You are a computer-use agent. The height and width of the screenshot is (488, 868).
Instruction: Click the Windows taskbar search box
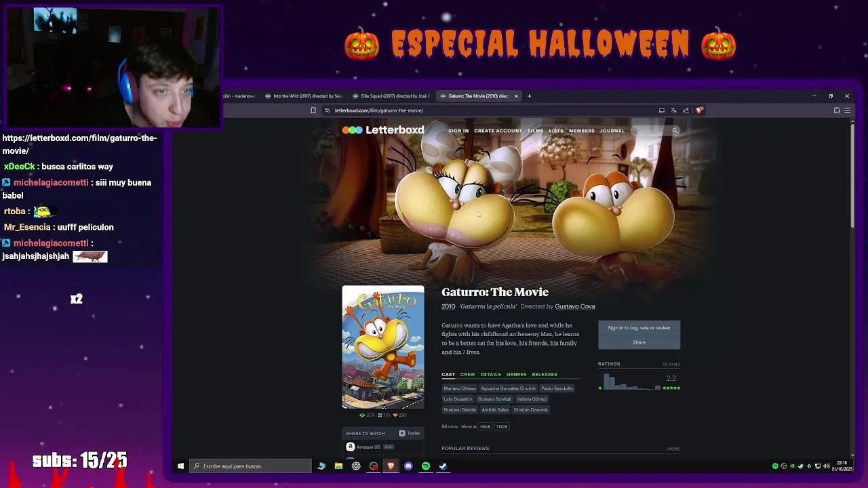click(x=250, y=466)
